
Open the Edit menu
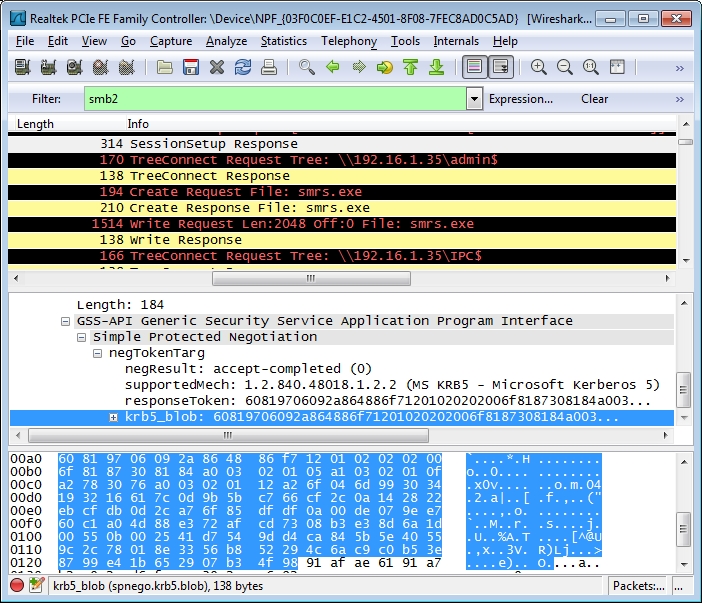pos(58,41)
